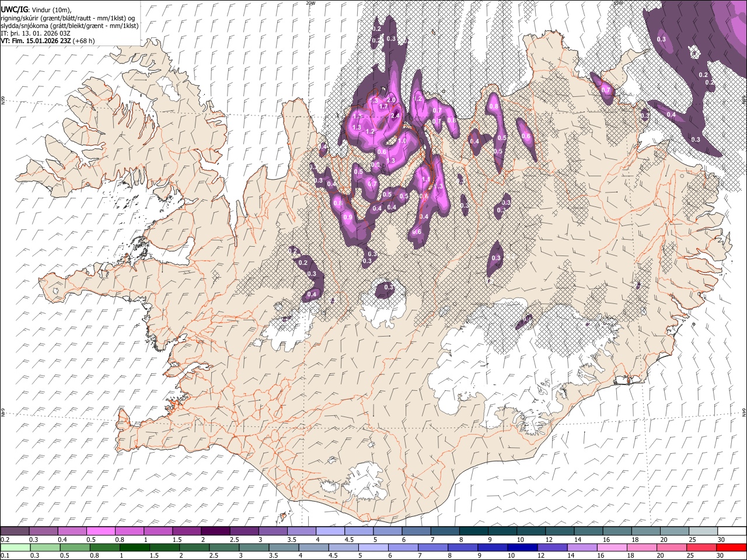Click the bright pink swatch above top-row label 0.5
This screenshot has width=747, height=560.
(100, 531)
